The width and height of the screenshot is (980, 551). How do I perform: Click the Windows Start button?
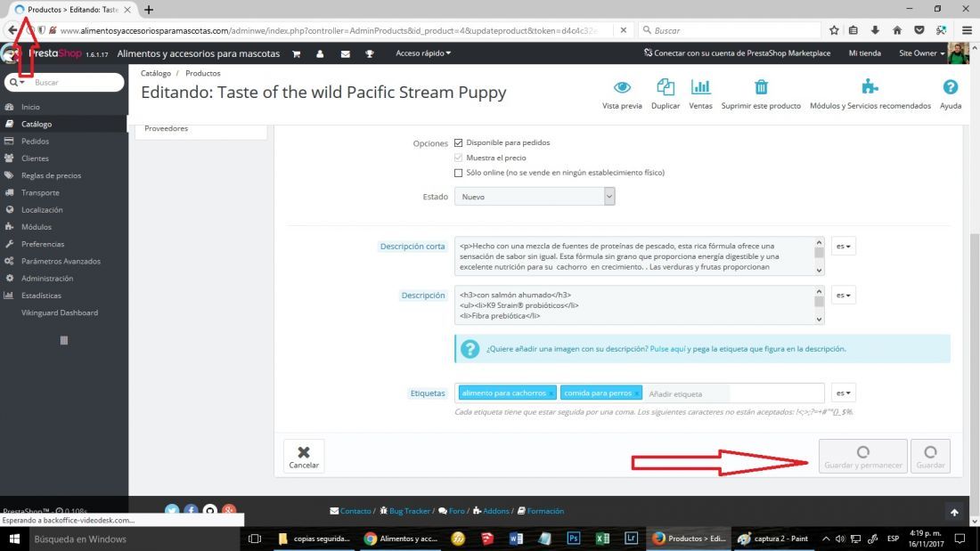[13, 539]
